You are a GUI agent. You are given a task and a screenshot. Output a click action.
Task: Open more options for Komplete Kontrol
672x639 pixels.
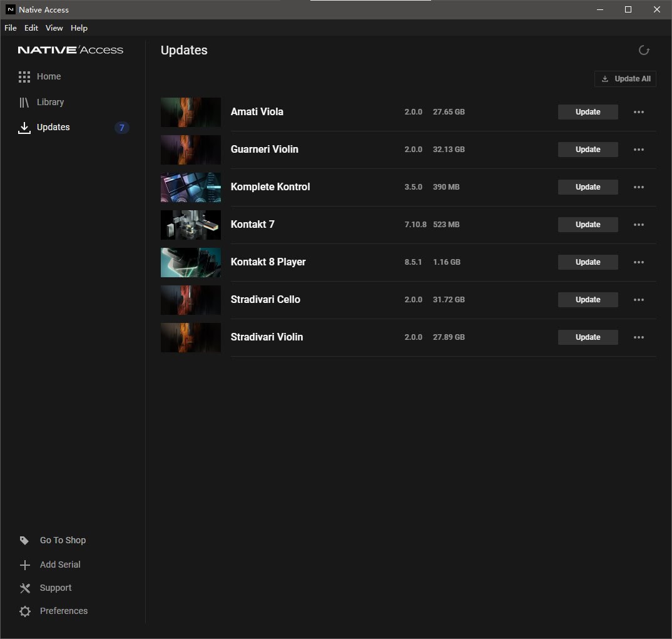(638, 187)
